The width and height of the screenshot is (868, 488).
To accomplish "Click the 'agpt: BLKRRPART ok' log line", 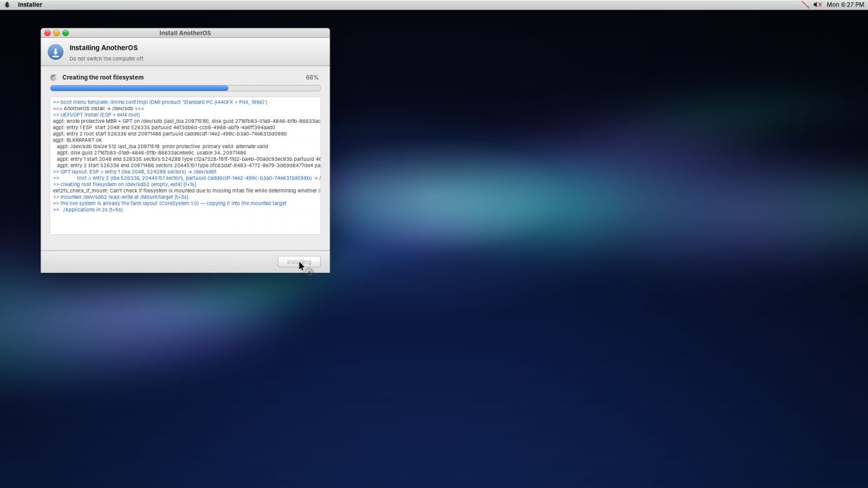I will [77, 140].
